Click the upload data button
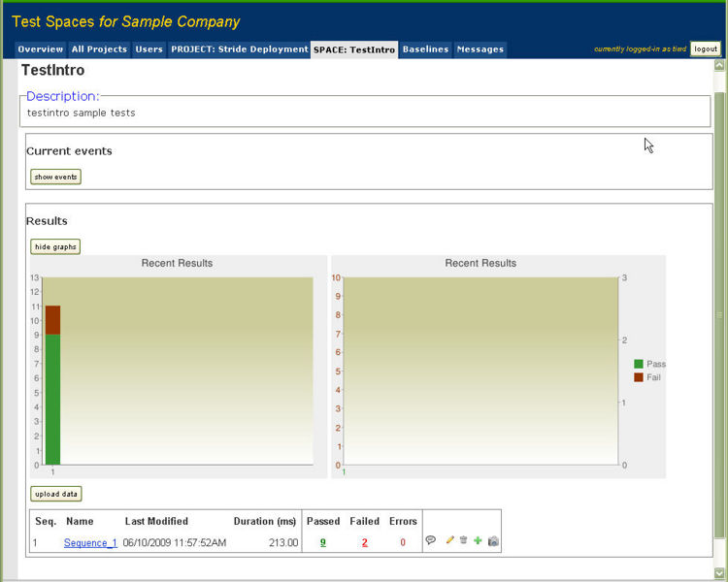728x582 pixels. point(56,494)
